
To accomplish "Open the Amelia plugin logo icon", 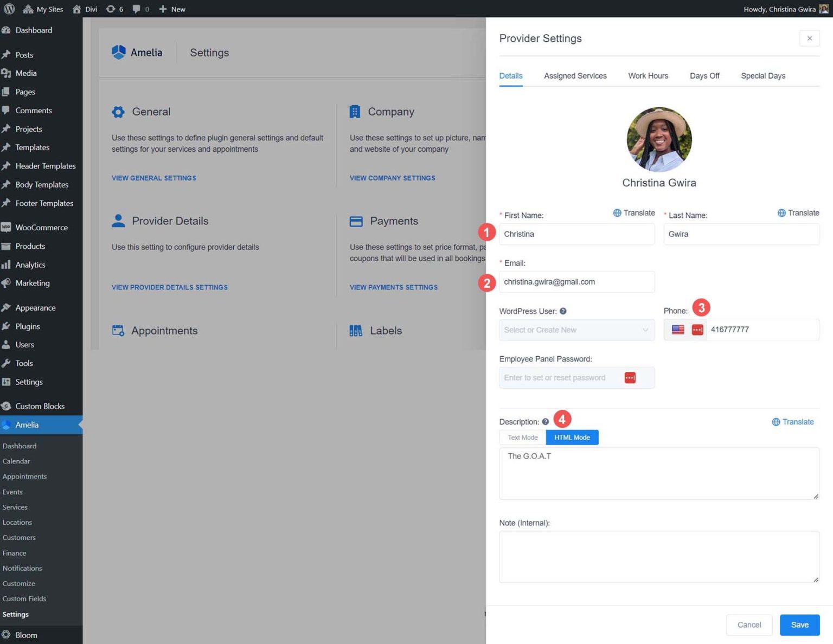I will [x=119, y=52].
